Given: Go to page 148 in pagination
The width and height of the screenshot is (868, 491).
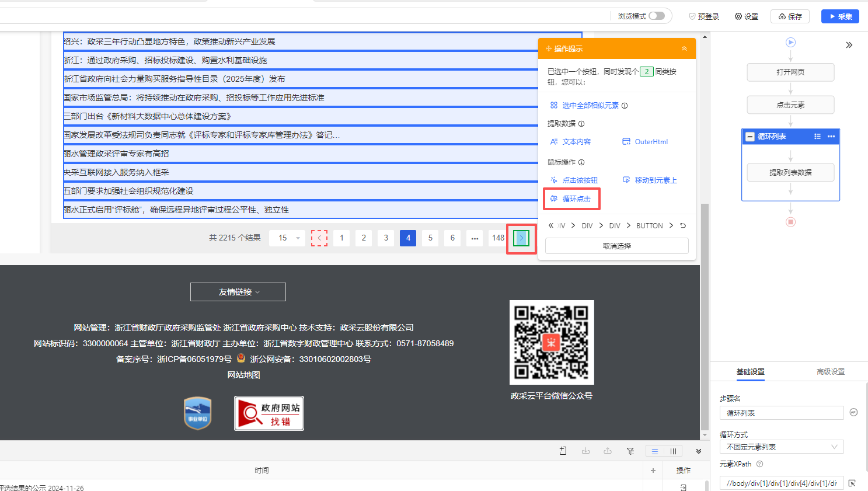Looking at the screenshot, I should pos(498,238).
